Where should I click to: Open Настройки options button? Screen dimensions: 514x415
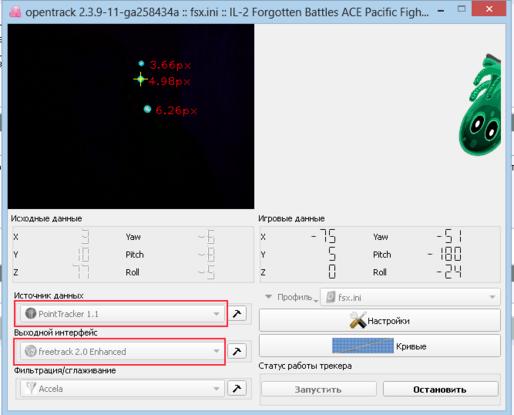click(x=380, y=320)
